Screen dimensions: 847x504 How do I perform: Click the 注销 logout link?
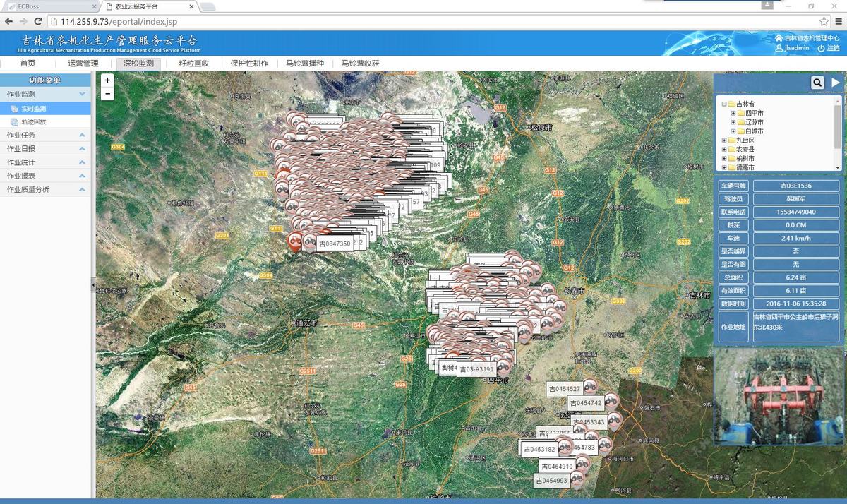coord(833,48)
